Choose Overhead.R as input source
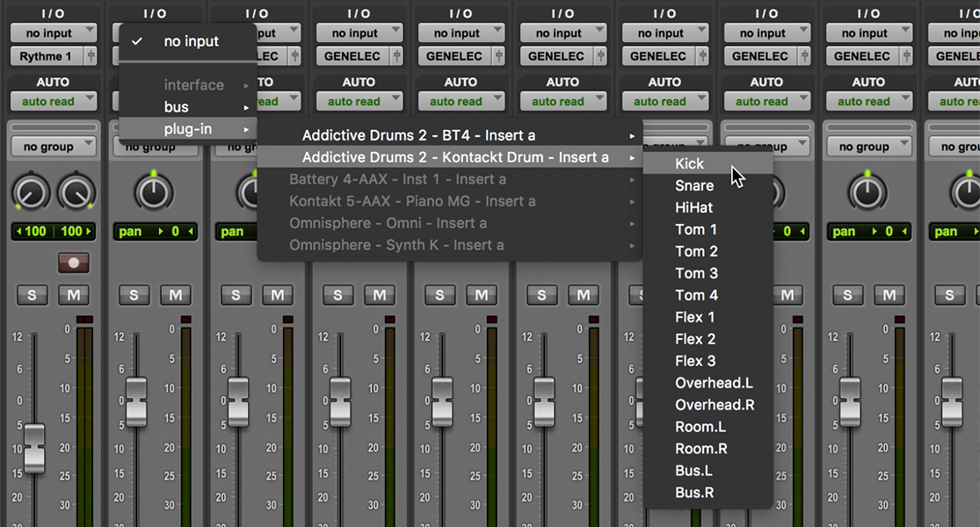 pyautogui.click(x=708, y=405)
